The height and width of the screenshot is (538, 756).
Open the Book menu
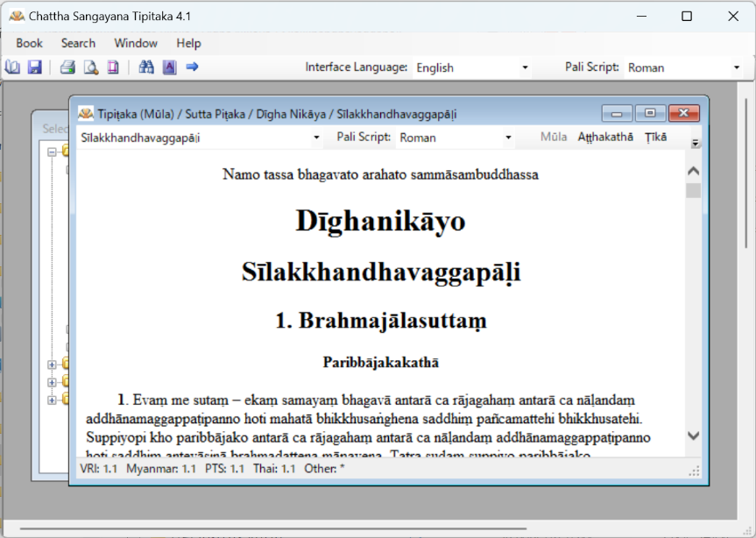coord(30,44)
